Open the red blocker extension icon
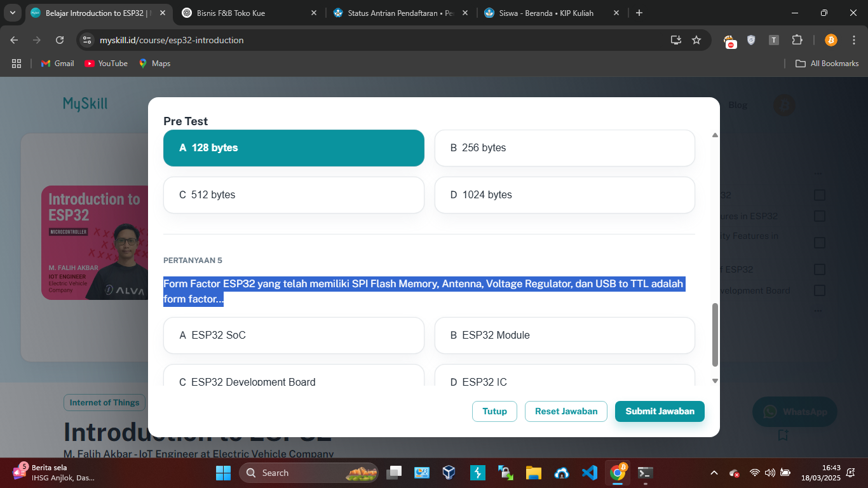 [x=730, y=41]
